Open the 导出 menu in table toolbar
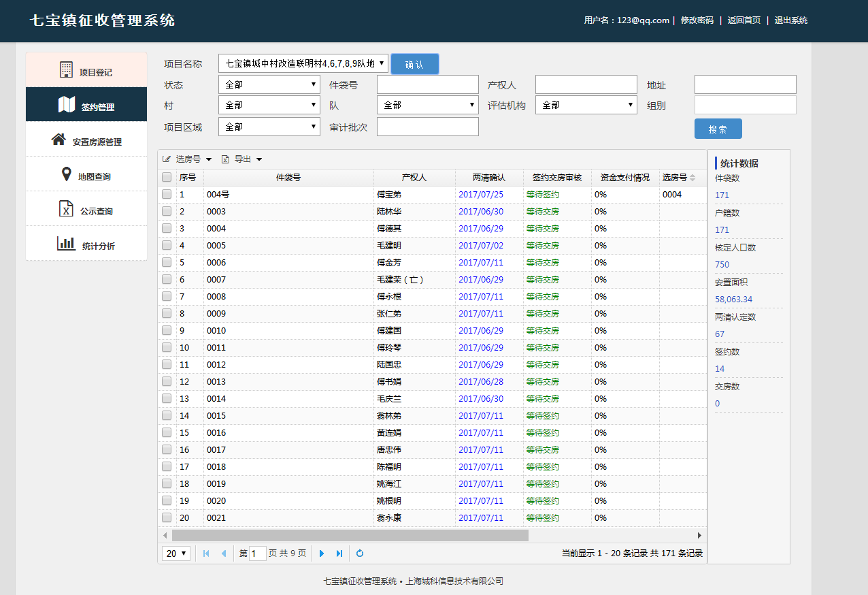The image size is (868, 595). point(242,159)
